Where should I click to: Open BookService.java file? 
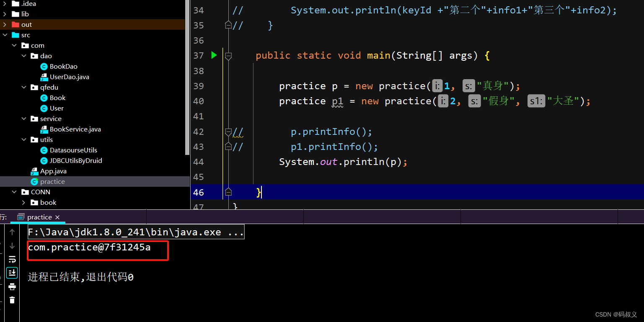point(75,129)
